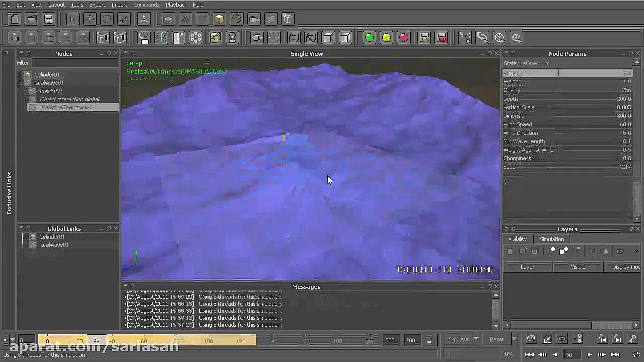Open the dropdown arrow beside Reset
The image size is (644, 362).
pos(514,339)
